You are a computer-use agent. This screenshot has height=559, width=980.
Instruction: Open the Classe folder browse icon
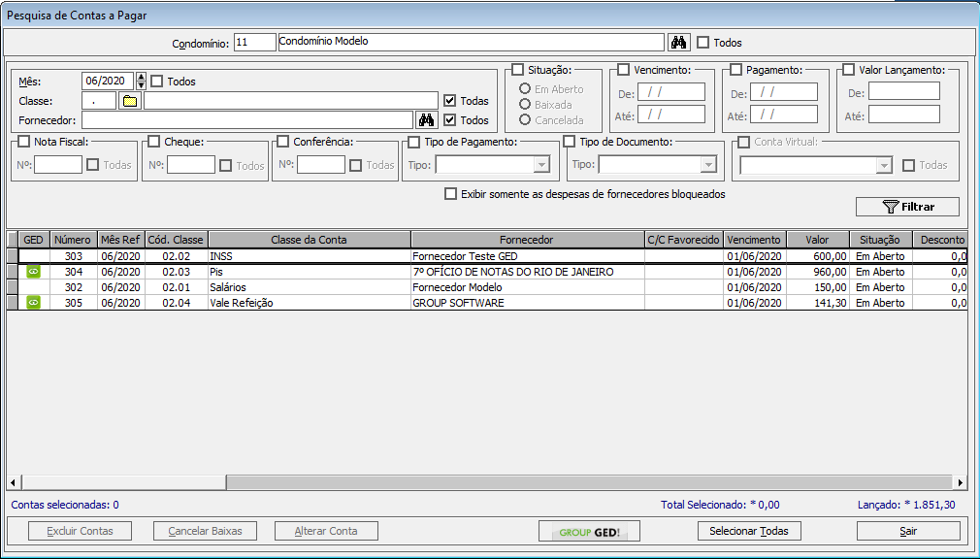point(130,101)
